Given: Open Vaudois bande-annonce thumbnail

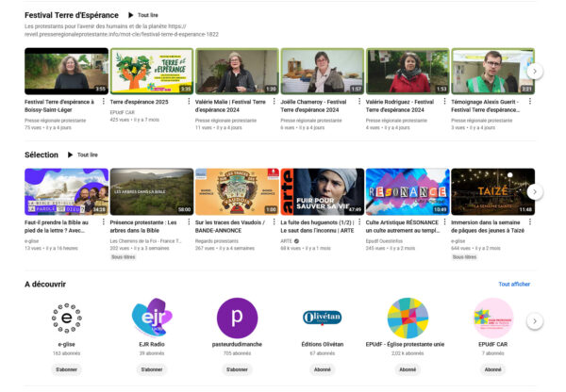Looking at the screenshot, I should (237, 191).
